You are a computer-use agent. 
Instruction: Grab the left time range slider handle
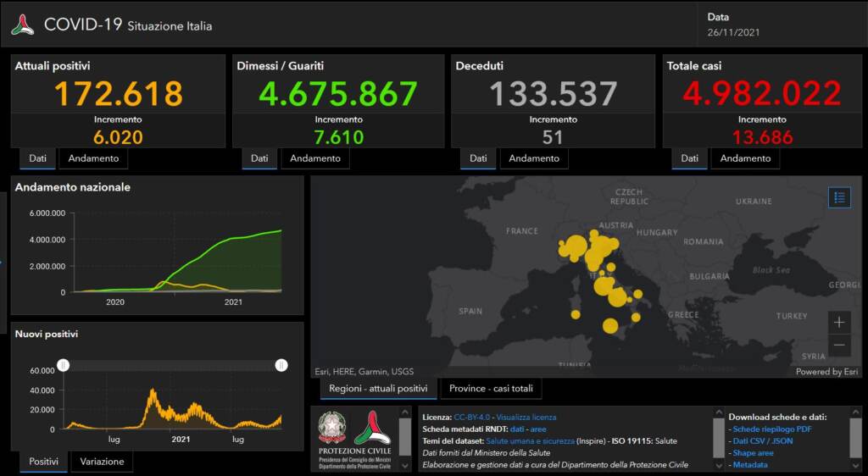pos(63,365)
